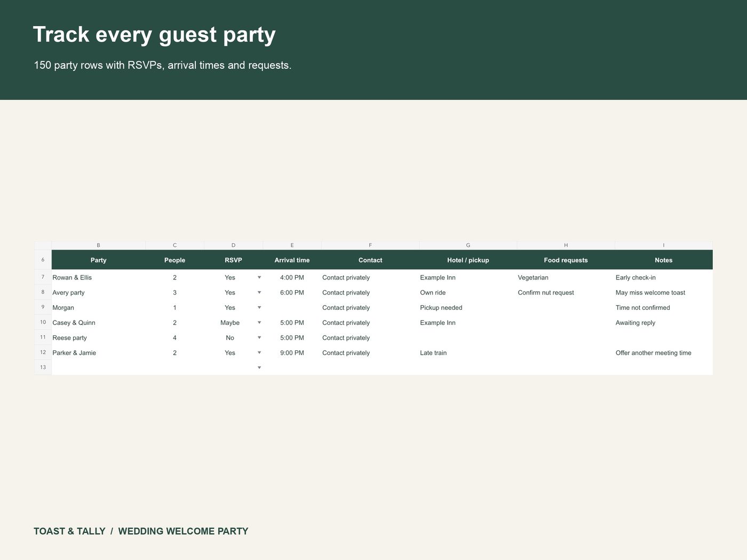Open RSVP dropdown in Morgan row
This screenshot has width=747, height=560.
[x=259, y=308]
